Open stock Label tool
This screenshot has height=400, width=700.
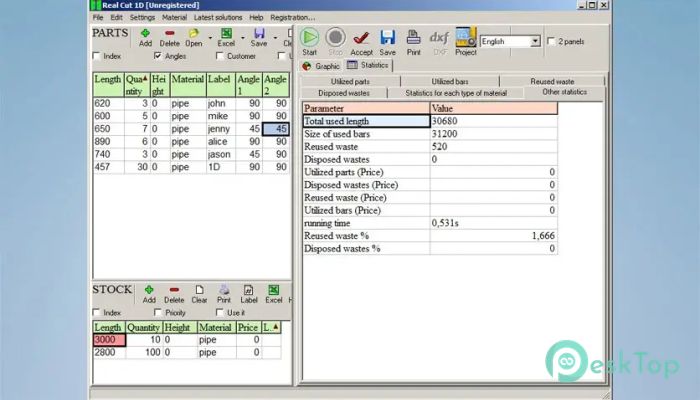249,295
